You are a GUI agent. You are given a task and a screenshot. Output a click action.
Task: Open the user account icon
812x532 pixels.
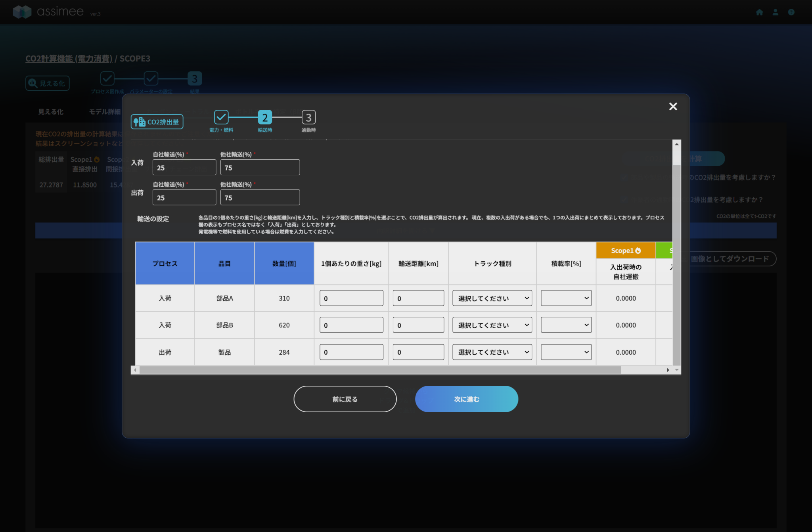tap(775, 12)
